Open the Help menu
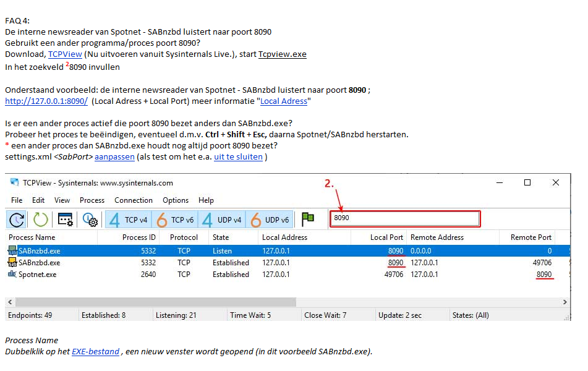The image size is (588, 371). click(x=206, y=200)
